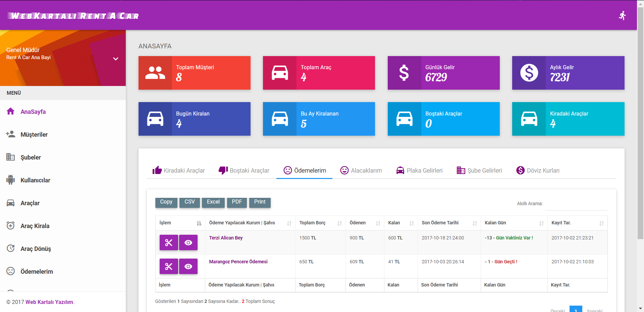Open the Web Kartalı Yazılım footer link
This screenshot has width=644, height=312.
tap(49, 302)
